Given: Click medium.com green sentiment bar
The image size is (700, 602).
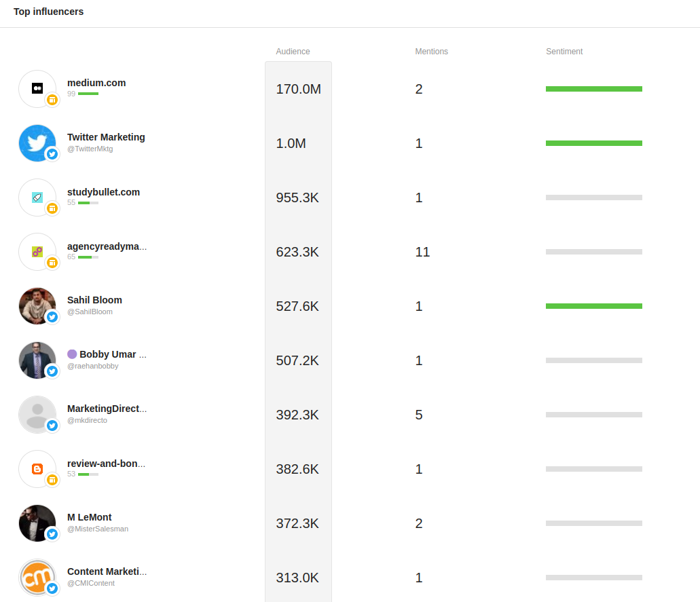Looking at the screenshot, I should (x=594, y=89).
